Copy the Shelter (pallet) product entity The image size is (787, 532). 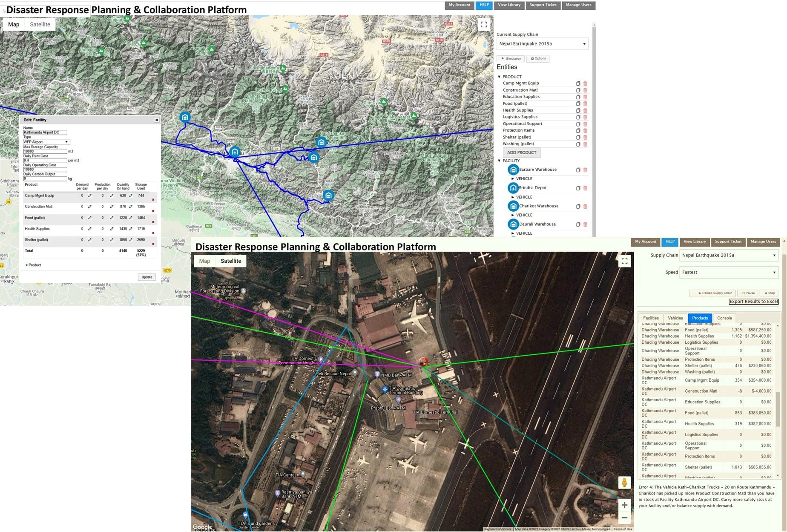pos(578,138)
